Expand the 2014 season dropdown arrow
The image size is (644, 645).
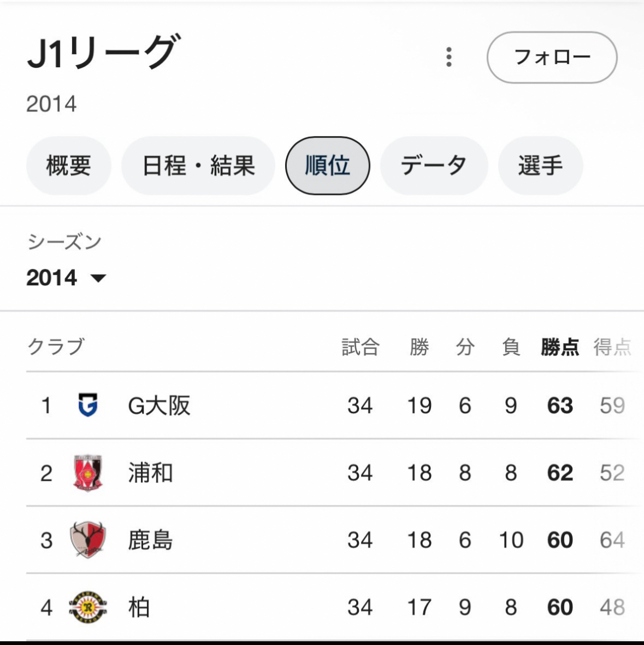pyautogui.click(x=98, y=278)
